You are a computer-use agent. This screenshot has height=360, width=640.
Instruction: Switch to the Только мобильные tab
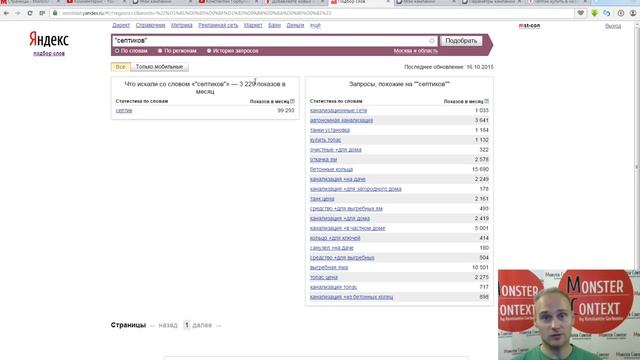[159, 67]
